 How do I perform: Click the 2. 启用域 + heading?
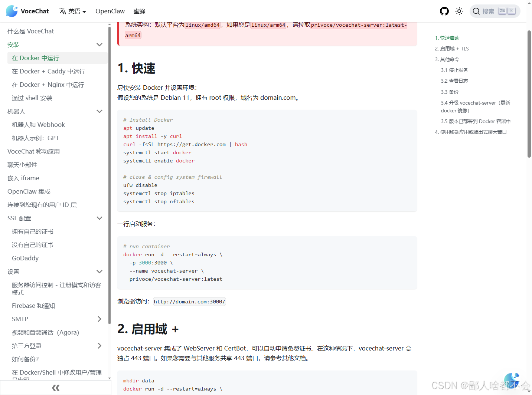point(148,329)
